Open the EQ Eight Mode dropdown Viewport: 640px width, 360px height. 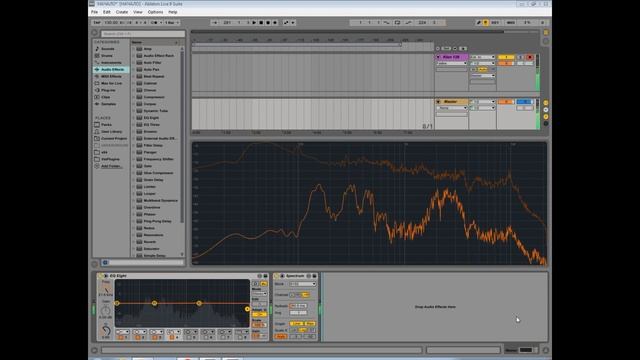[x=259, y=294]
